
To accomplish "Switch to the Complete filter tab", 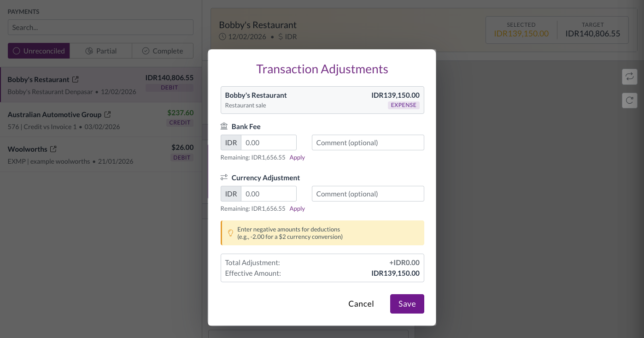I will 163,51.
